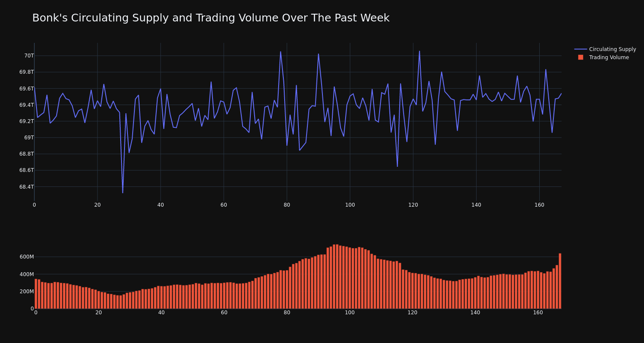The width and height of the screenshot is (644, 343).
Task: Click the first volume bar at hour 0
Action: (36, 294)
